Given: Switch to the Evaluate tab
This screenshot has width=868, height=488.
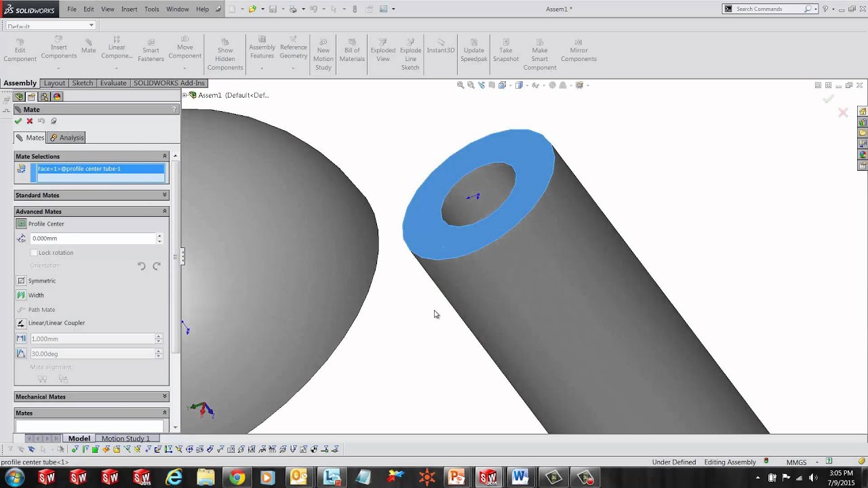Looking at the screenshot, I should (113, 83).
